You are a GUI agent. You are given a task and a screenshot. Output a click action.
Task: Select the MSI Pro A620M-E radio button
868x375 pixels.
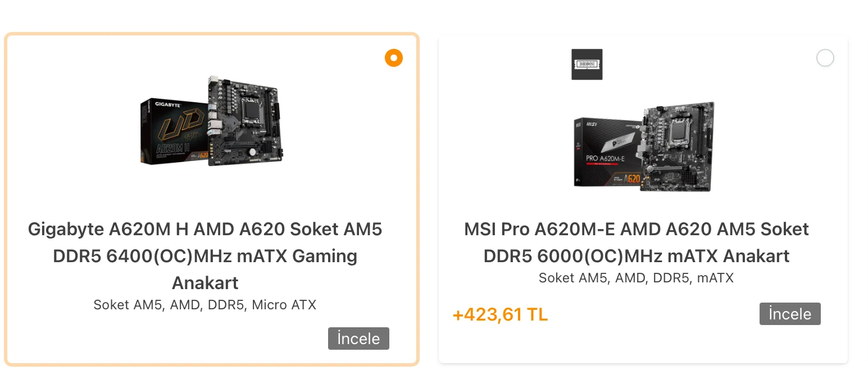tap(825, 58)
